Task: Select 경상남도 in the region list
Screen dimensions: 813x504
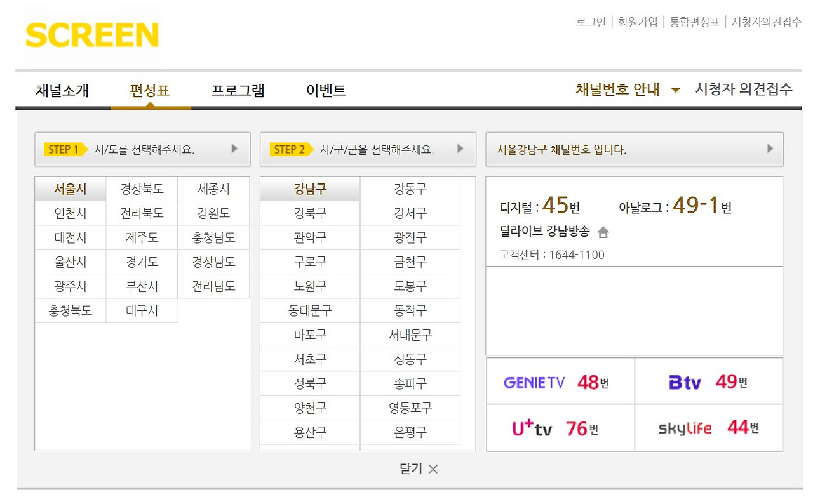Action: coord(214,262)
